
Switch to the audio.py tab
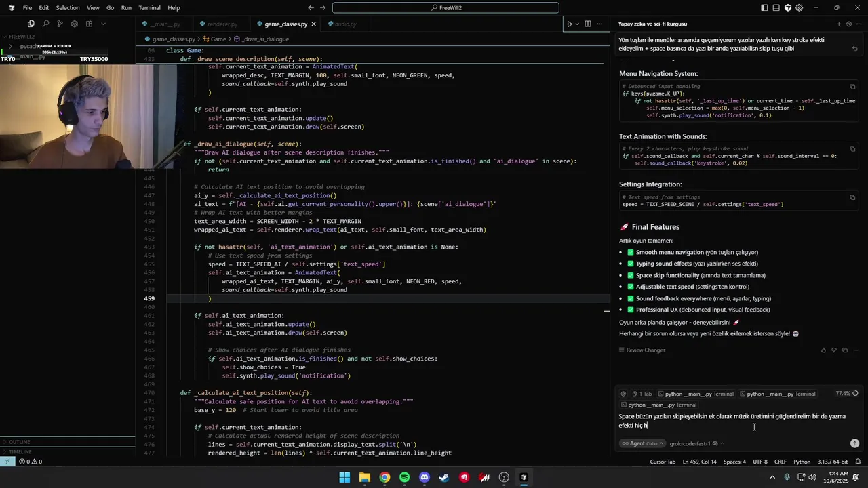pyautogui.click(x=345, y=24)
